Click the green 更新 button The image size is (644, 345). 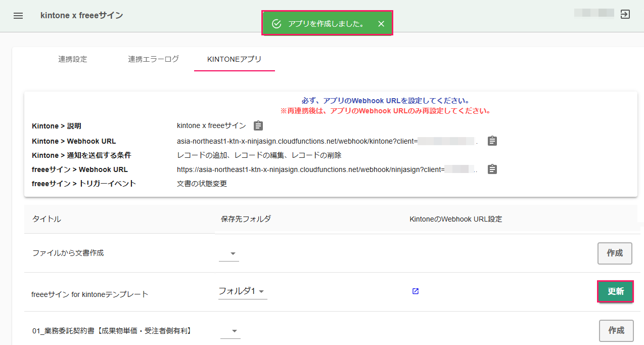pyautogui.click(x=615, y=291)
